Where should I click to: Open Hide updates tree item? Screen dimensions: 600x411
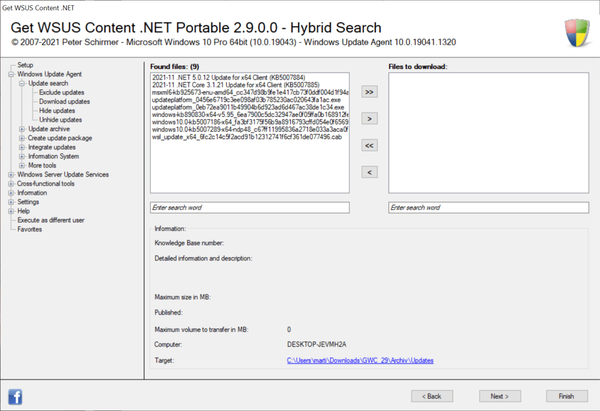point(58,110)
